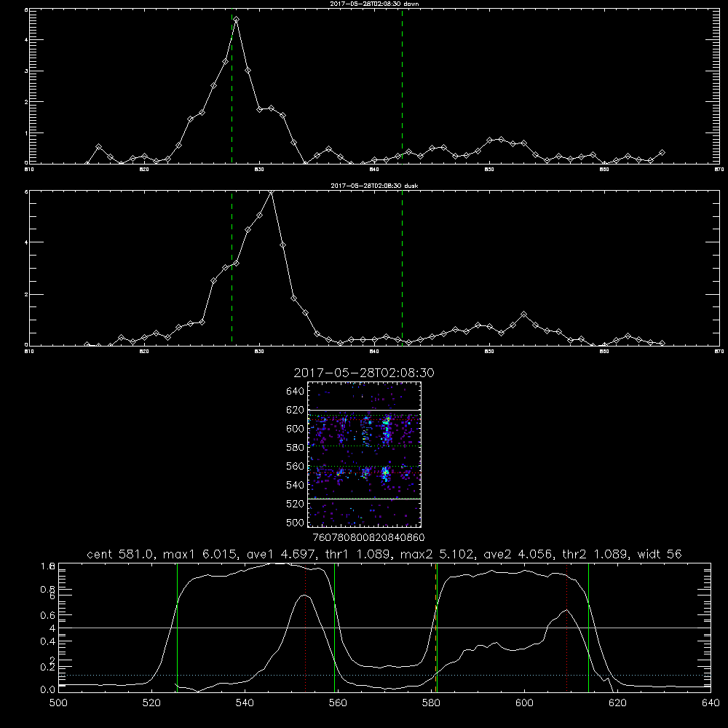
Task: Click the highest diamond marker in the dawn plot
Action: [x=237, y=20]
